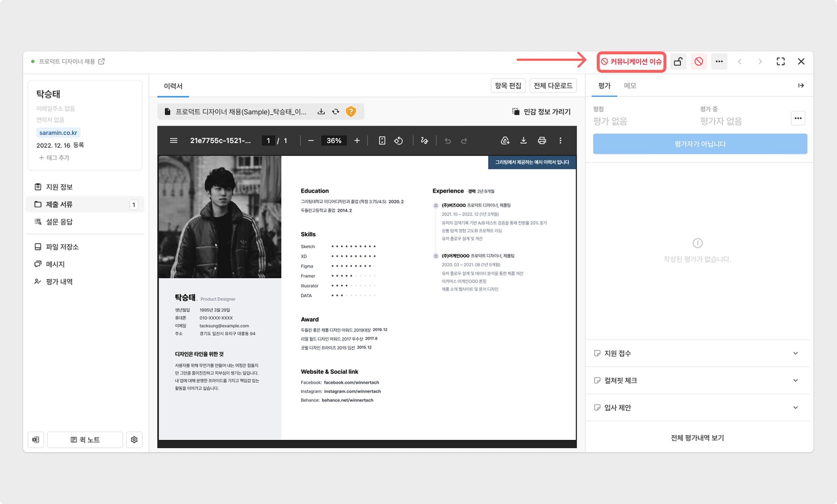Collapse the right evaluation panel arrow
This screenshot has height=504, width=837.
coord(801,85)
